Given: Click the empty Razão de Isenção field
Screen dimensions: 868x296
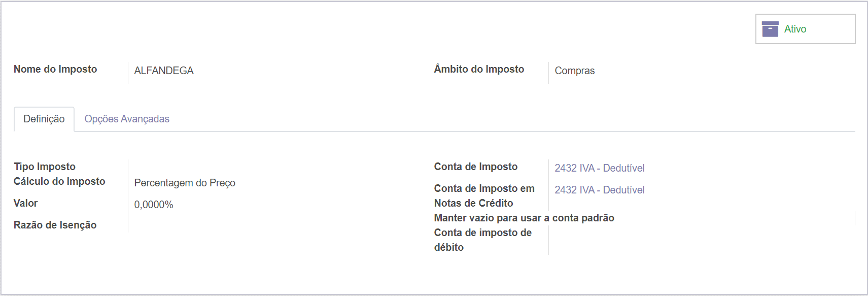Looking at the screenshot, I should 274,225.
